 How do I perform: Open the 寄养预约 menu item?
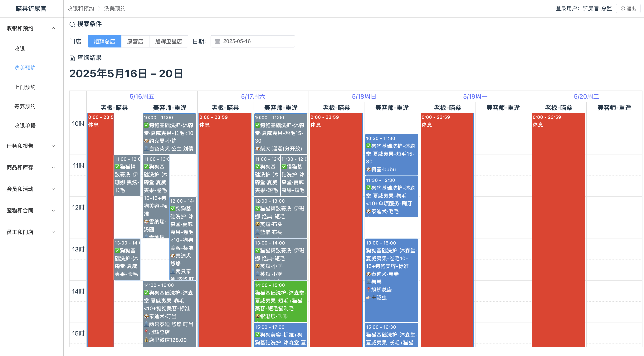click(25, 106)
